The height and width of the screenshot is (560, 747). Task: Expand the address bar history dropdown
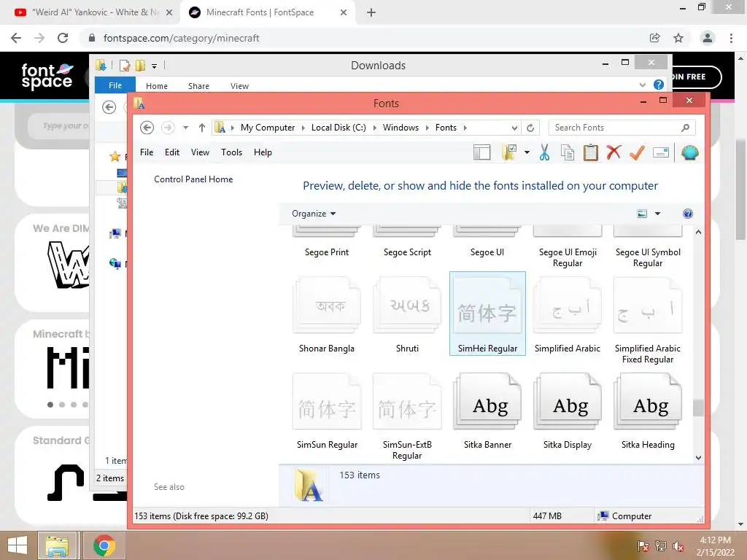514,128
